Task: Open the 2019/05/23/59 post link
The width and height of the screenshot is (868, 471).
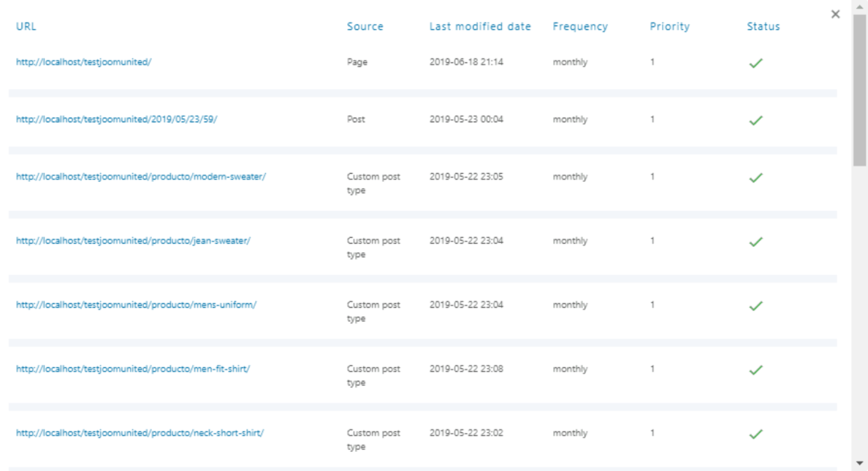Action: (x=117, y=119)
